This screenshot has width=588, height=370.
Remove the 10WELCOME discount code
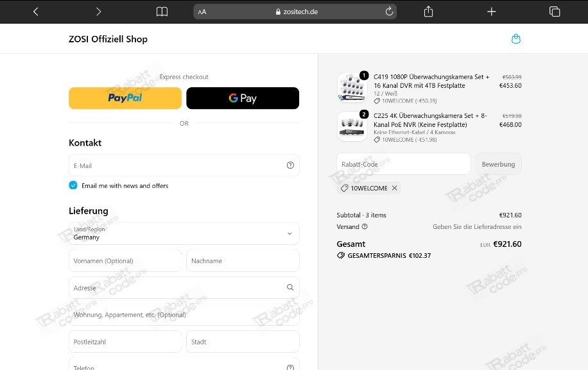click(x=394, y=188)
